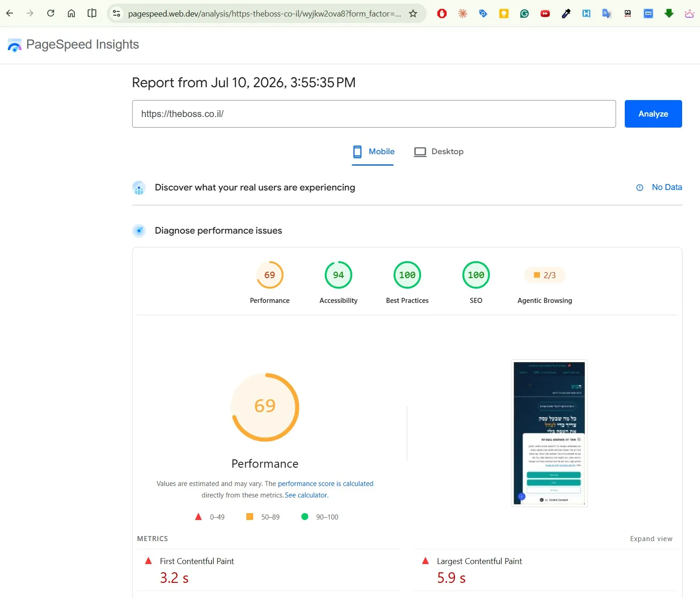This screenshot has width=700, height=598.
Task: Open the blue tag extension
Action: (x=483, y=13)
